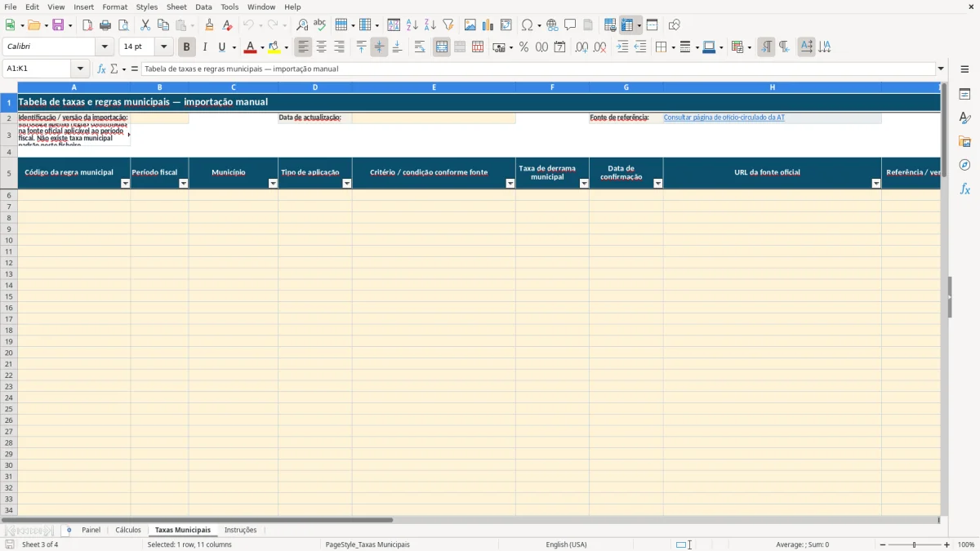Toggle Bold formatting
This screenshot has width=980, height=551.
pyautogui.click(x=186, y=47)
